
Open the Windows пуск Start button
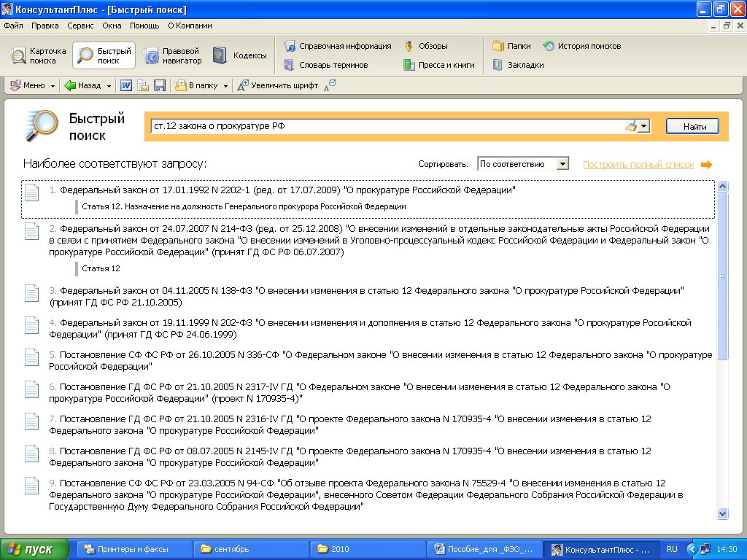(34, 550)
